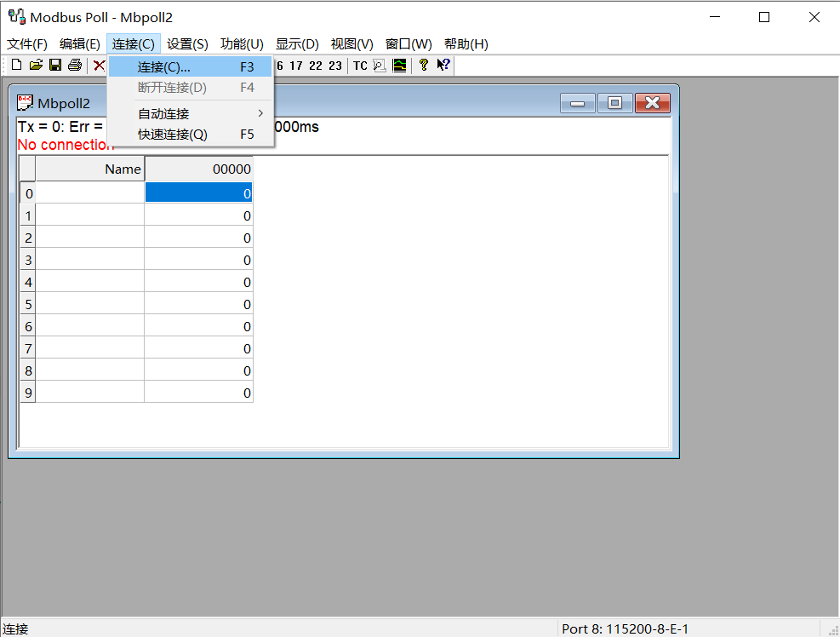Activate context-sensitive help pointer
The height and width of the screenshot is (637, 840).
(x=443, y=65)
